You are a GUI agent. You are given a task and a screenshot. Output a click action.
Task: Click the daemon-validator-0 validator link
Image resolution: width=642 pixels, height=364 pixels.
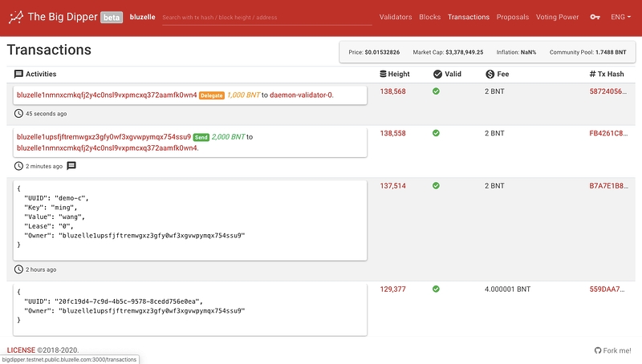[x=301, y=95]
